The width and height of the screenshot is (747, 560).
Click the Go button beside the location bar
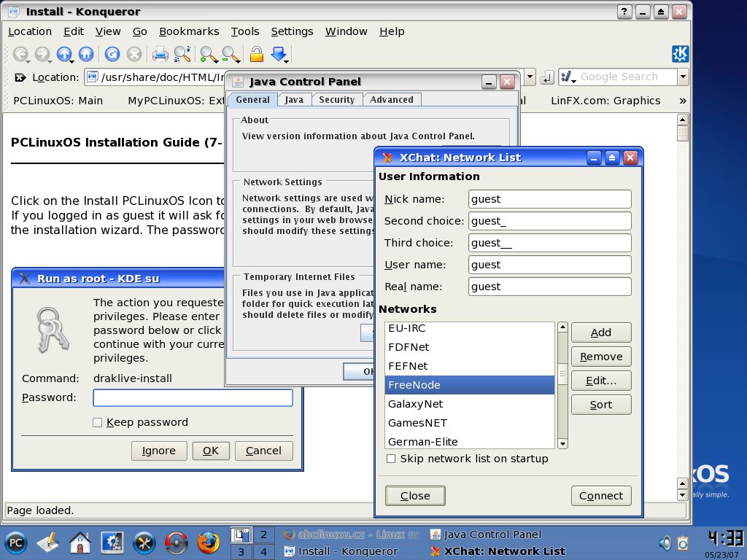coord(547,77)
